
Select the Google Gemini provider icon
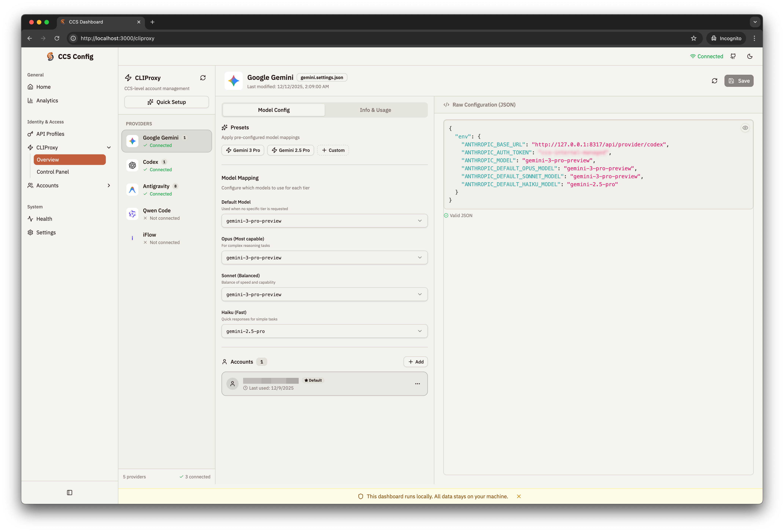132,141
